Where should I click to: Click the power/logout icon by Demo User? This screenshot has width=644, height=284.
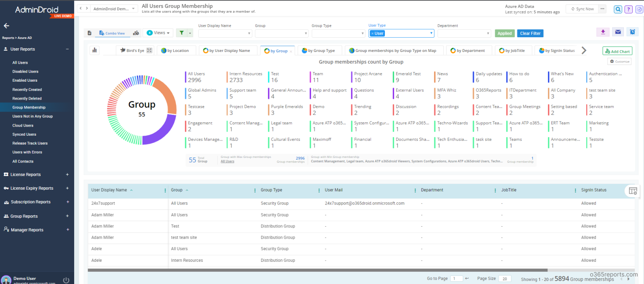pyautogui.click(x=66, y=280)
